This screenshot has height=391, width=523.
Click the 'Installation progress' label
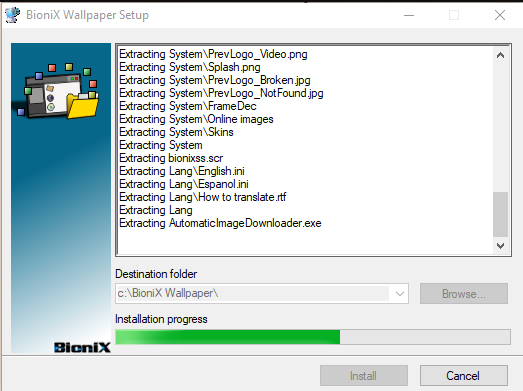point(161,319)
